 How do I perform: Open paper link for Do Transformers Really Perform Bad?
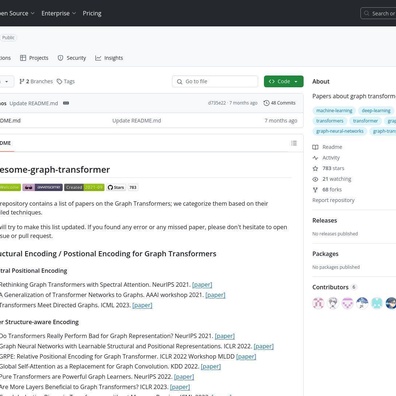pos(225,336)
